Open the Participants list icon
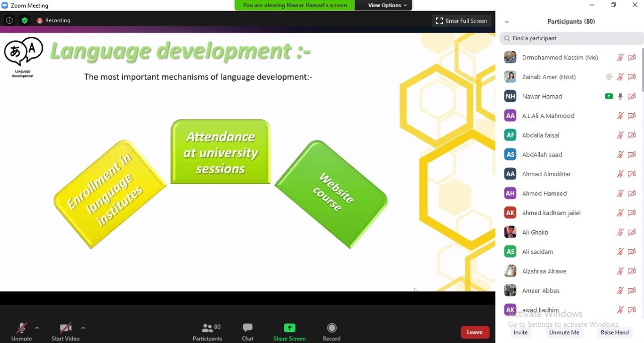Image resolution: width=644 pixels, height=343 pixels. click(207, 328)
